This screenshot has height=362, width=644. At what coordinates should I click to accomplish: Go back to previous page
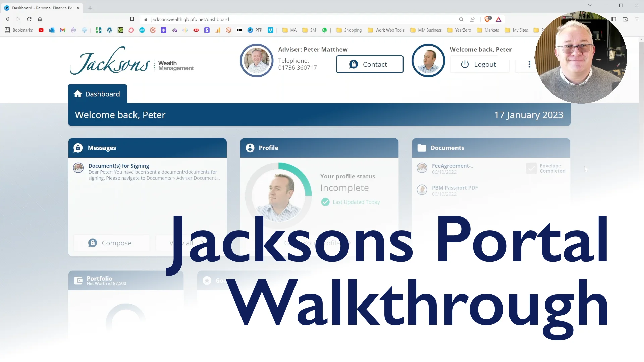click(8, 19)
